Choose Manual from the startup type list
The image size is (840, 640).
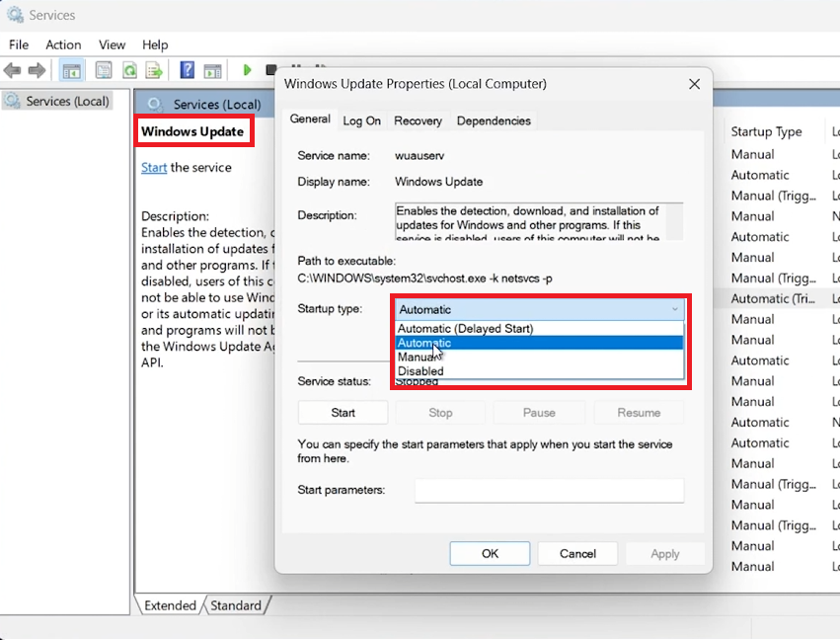point(540,357)
